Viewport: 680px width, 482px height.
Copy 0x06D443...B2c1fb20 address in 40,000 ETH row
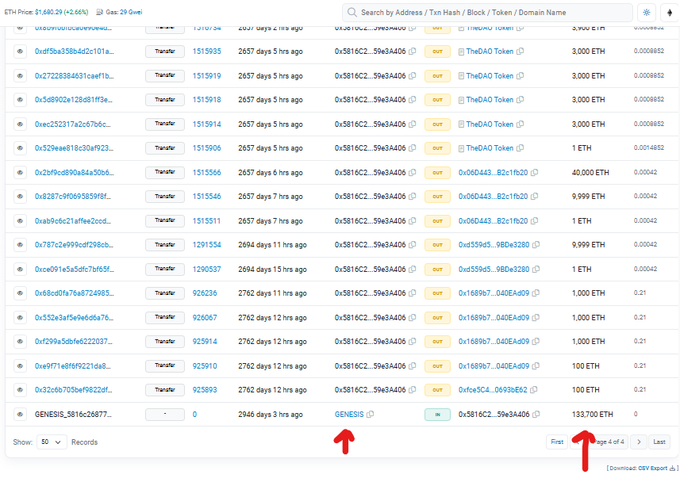534,172
